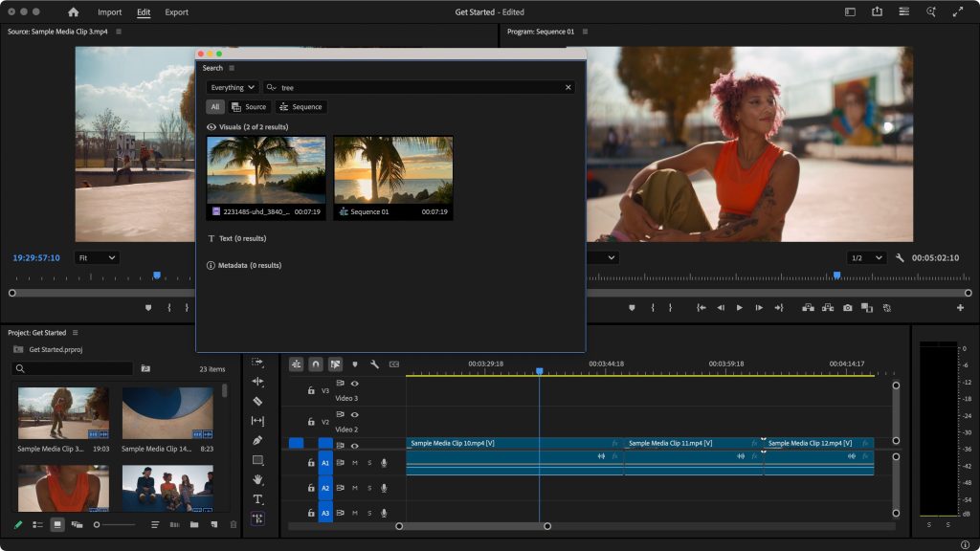This screenshot has width=980, height=551.
Task: Click the All filter button in the Search dialog
Action: coord(214,106)
